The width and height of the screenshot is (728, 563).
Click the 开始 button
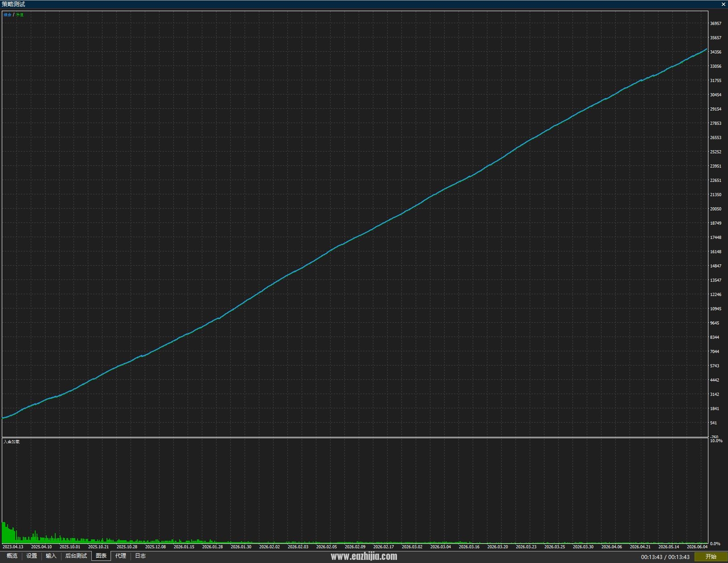click(711, 556)
